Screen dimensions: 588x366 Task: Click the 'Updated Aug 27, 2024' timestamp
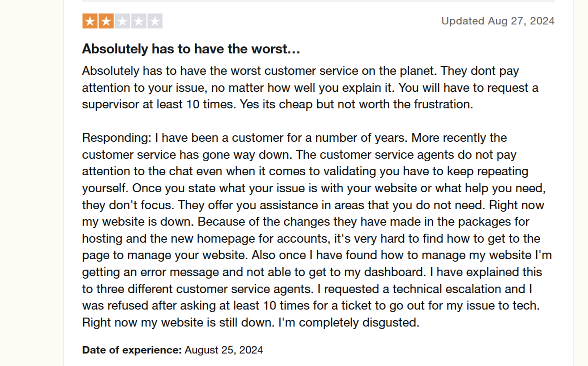497,21
